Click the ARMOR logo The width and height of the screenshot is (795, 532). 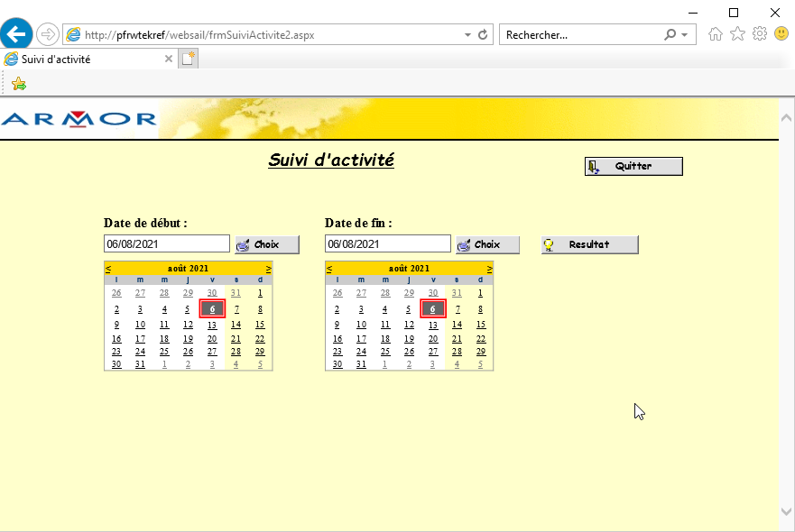pos(79,119)
